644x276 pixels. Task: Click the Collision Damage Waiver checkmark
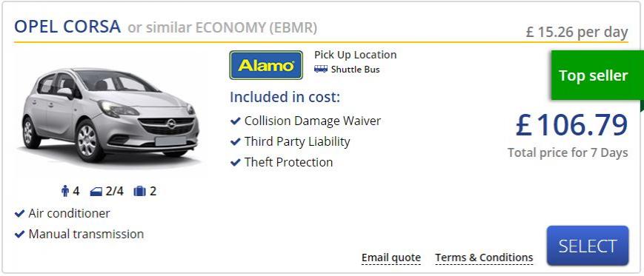(x=236, y=121)
